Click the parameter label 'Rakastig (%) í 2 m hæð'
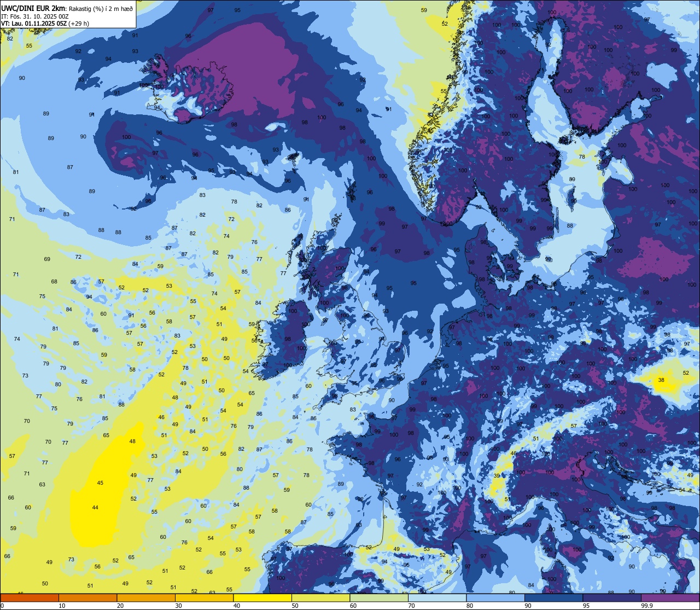This screenshot has width=700, height=610. (x=101, y=8)
